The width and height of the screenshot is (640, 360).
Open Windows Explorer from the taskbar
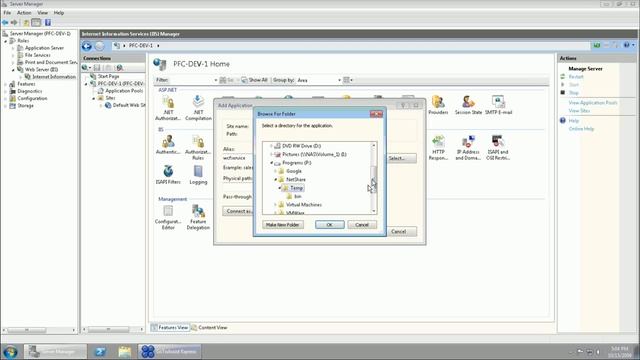click(x=125, y=351)
